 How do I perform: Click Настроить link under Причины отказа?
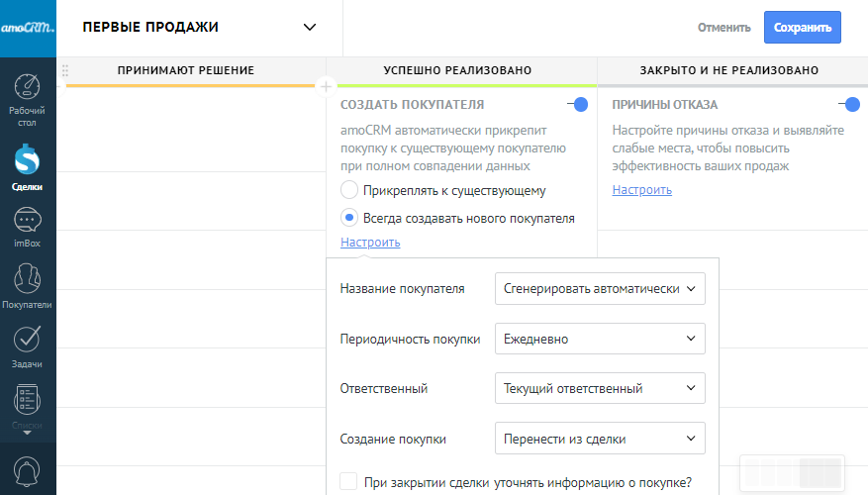click(x=641, y=190)
